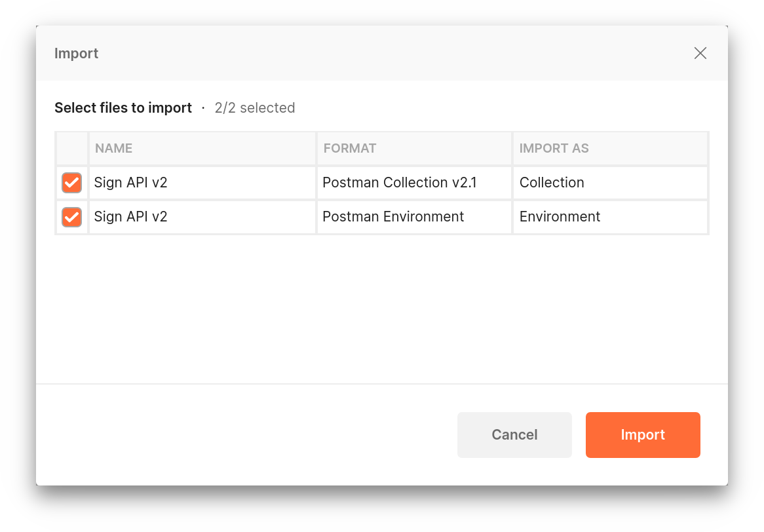
Task: Click the Select files to import heading
Action: [123, 108]
